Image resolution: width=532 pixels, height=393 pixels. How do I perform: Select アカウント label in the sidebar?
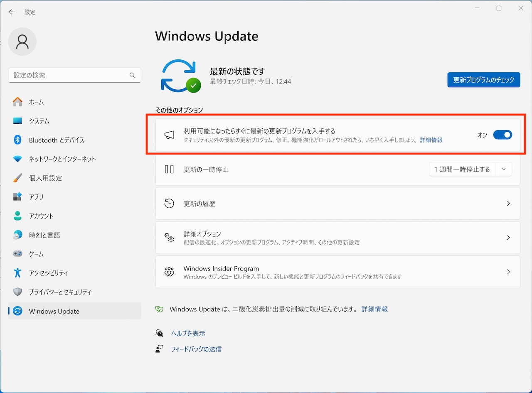[41, 216]
